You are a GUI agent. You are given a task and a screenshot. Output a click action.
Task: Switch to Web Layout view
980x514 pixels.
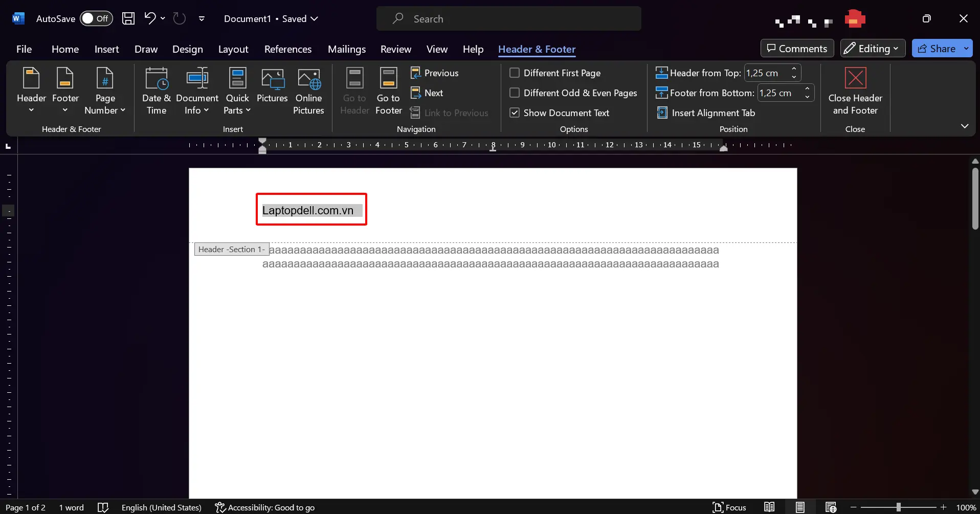[831, 507]
